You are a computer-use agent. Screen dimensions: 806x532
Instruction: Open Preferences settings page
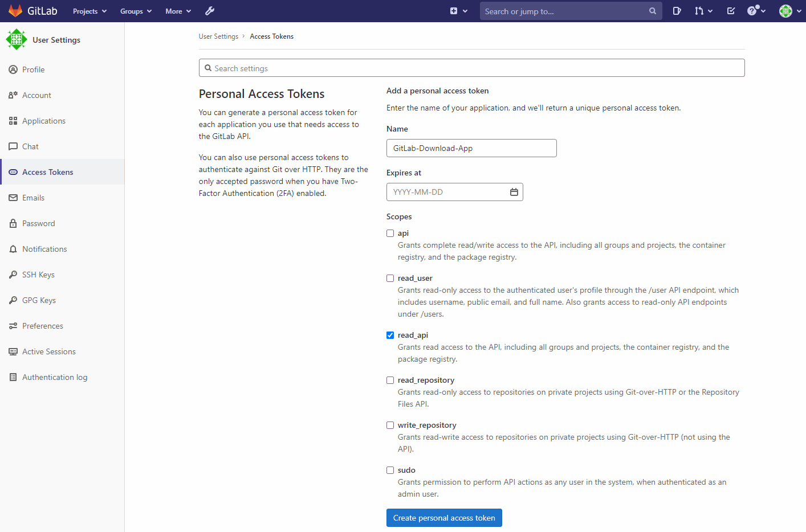(x=62, y=326)
